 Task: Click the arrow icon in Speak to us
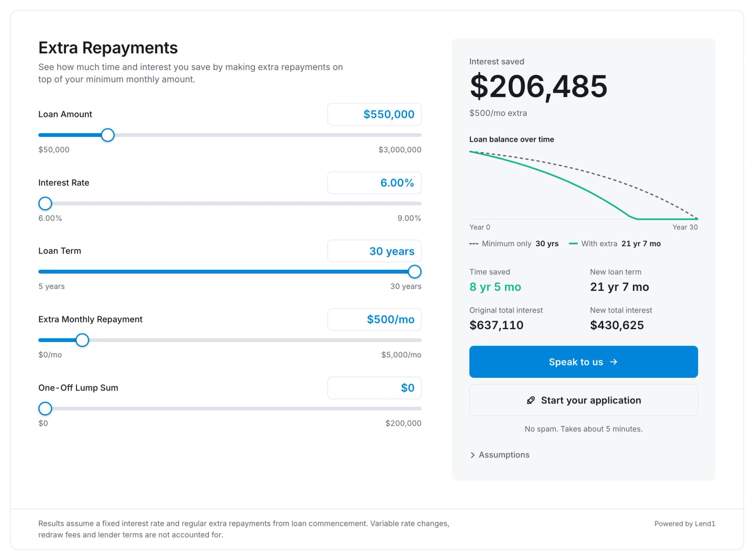pyautogui.click(x=614, y=362)
